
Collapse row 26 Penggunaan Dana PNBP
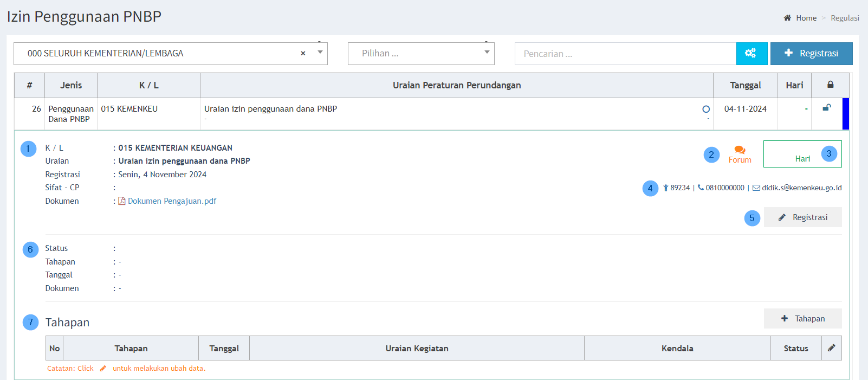(x=70, y=114)
